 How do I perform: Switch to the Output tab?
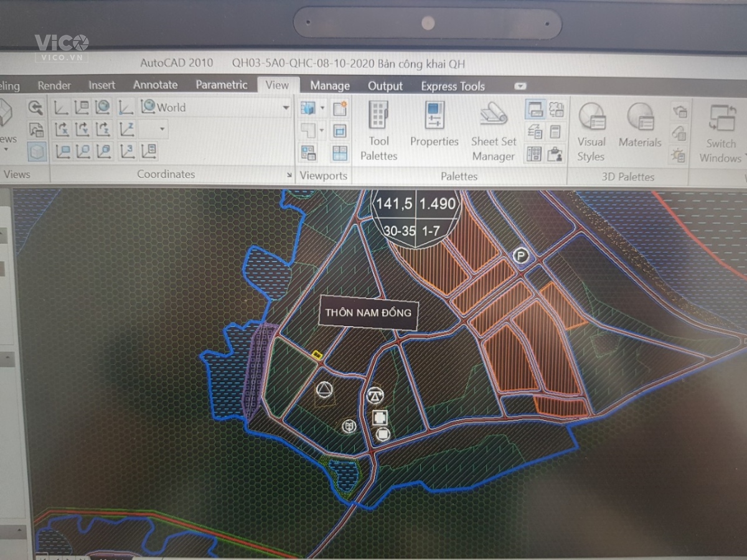coord(385,86)
